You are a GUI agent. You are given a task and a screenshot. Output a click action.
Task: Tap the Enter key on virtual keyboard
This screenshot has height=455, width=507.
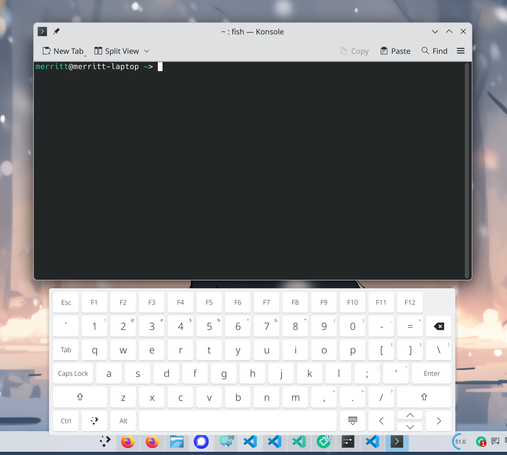(x=432, y=373)
